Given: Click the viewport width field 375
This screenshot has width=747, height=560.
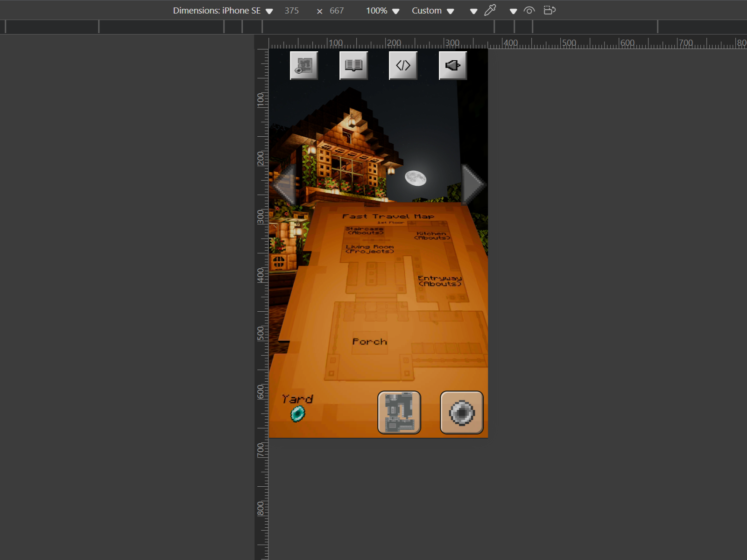Looking at the screenshot, I should [292, 11].
